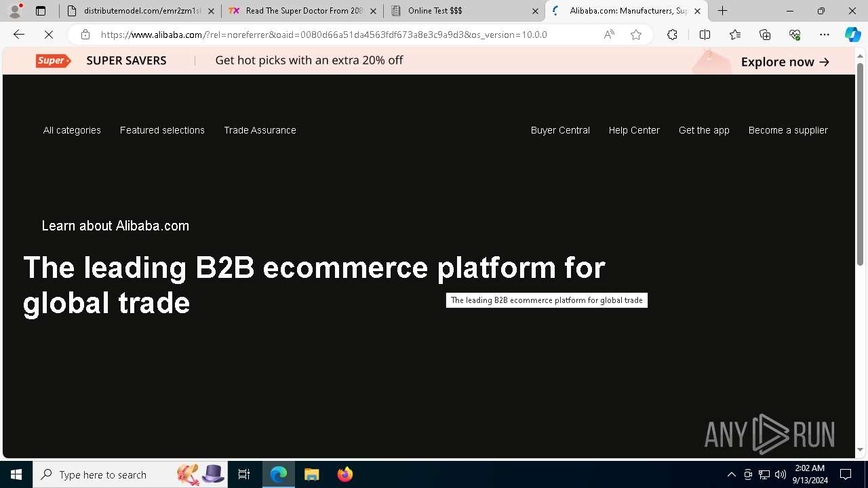
Task: Open the Favorites list
Action: pyautogui.click(x=735, y=35)
